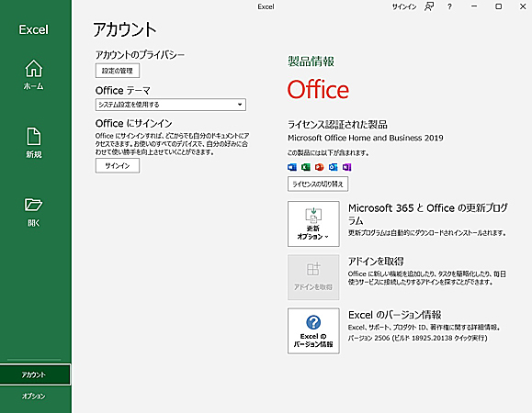Click the disabled アドインを取得 tile
Image resolution: width=532 pixels, height=413 pixels.
pos(313,277)
